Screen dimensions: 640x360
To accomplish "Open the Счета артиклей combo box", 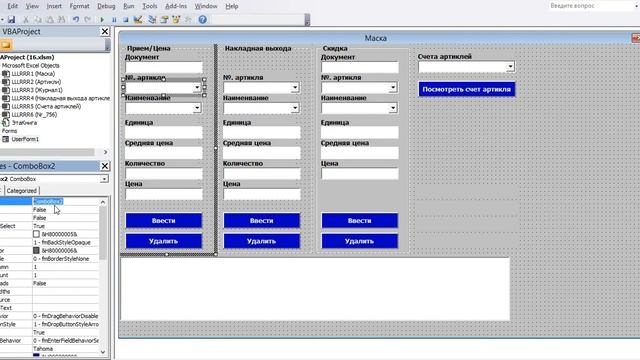I will [x=510, y=67].
